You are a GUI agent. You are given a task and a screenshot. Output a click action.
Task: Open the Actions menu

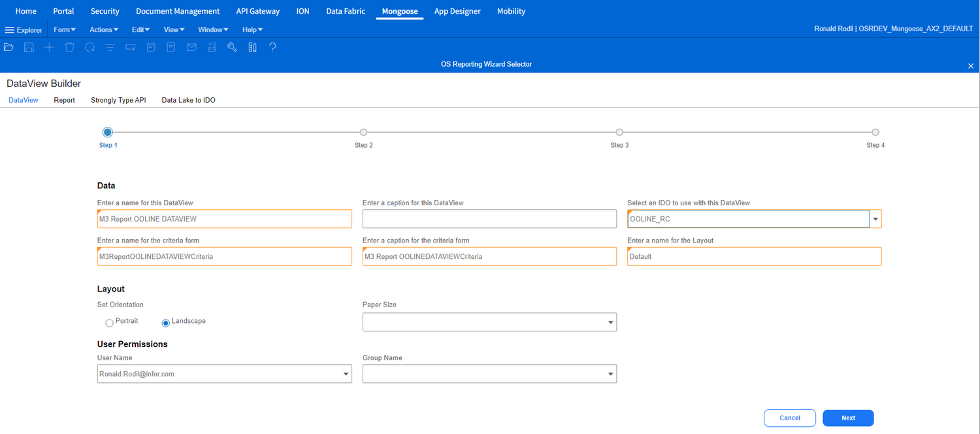[103, 29]
